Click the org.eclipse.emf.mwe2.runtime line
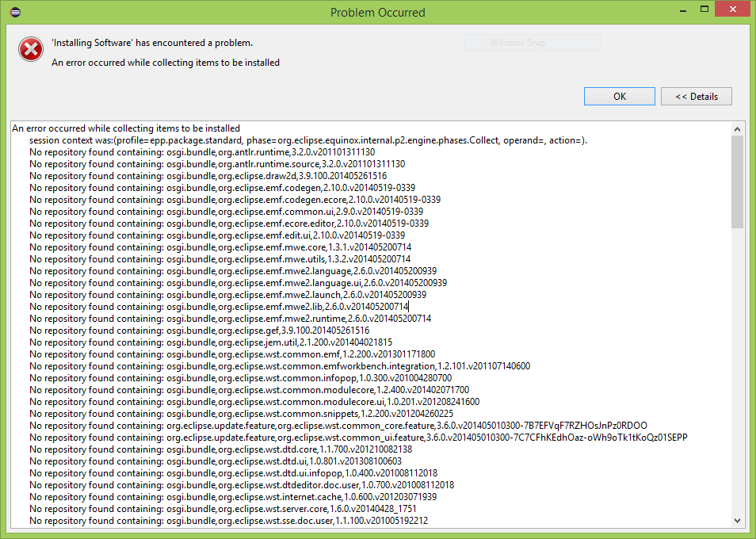This screenshot has height=539, width=756. pyautogui.click(x=230, y=319)
